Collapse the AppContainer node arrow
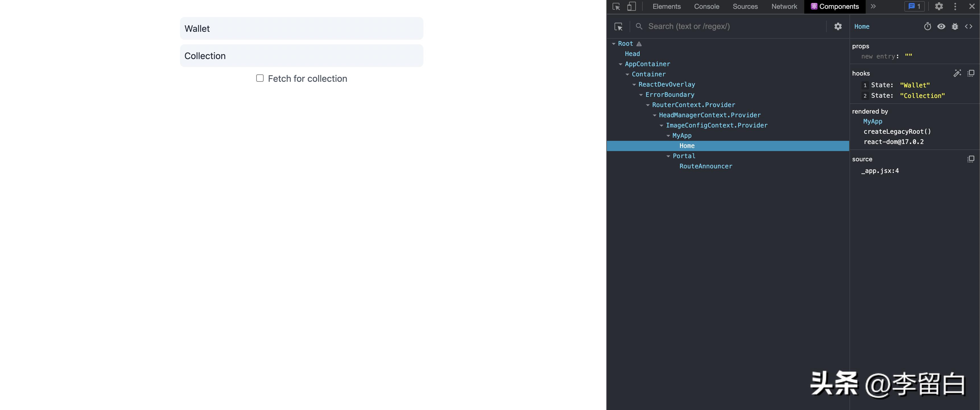This screenshot has height=410, width=980. tap(621, 64)
